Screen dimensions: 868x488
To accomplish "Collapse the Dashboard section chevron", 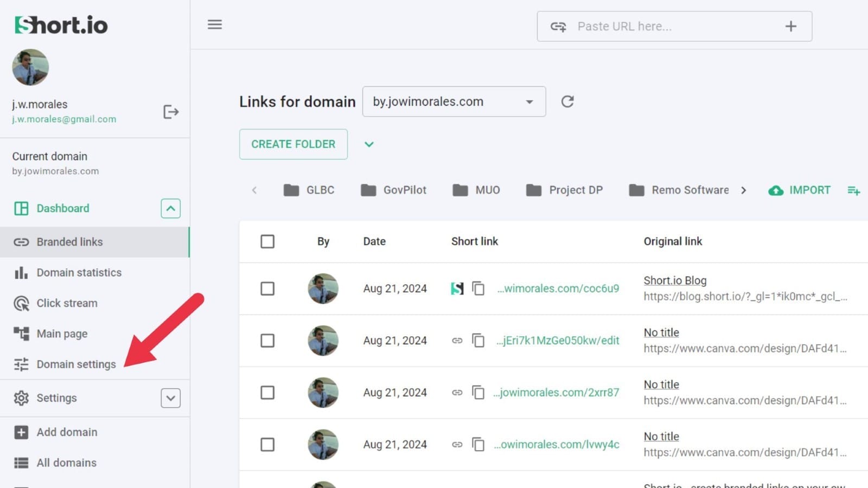I will 170,208.
